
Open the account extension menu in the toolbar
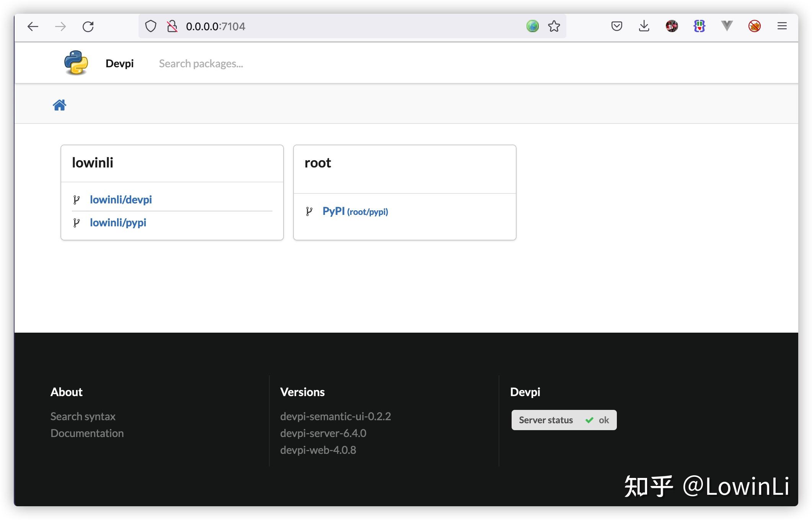672,26
